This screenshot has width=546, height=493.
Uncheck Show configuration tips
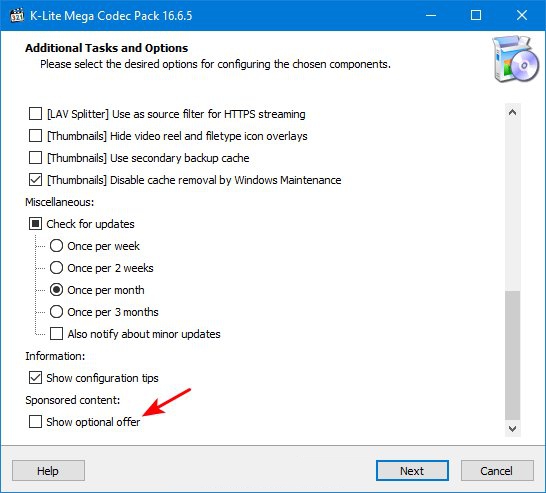pyautogui.click(x=35, y=378)
